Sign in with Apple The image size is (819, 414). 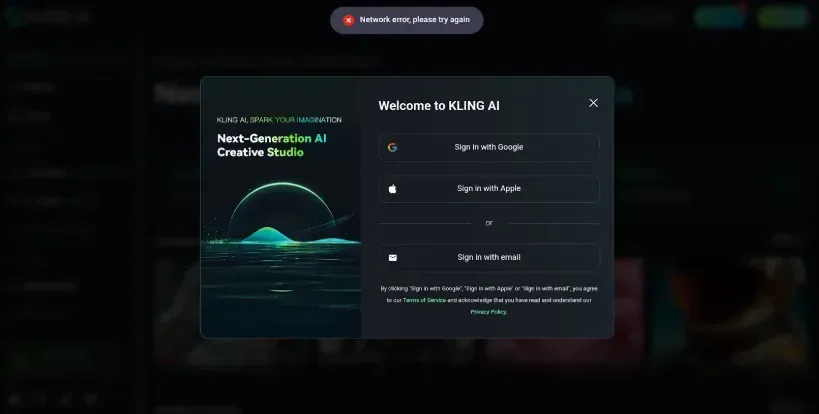pyautogui.click(x=489, y=188)
